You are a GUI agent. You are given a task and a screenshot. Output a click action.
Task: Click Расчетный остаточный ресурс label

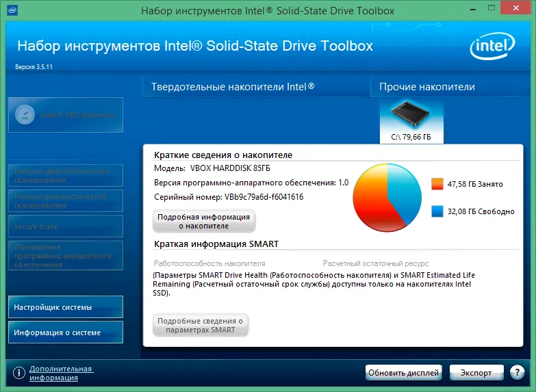coord(376,263)
